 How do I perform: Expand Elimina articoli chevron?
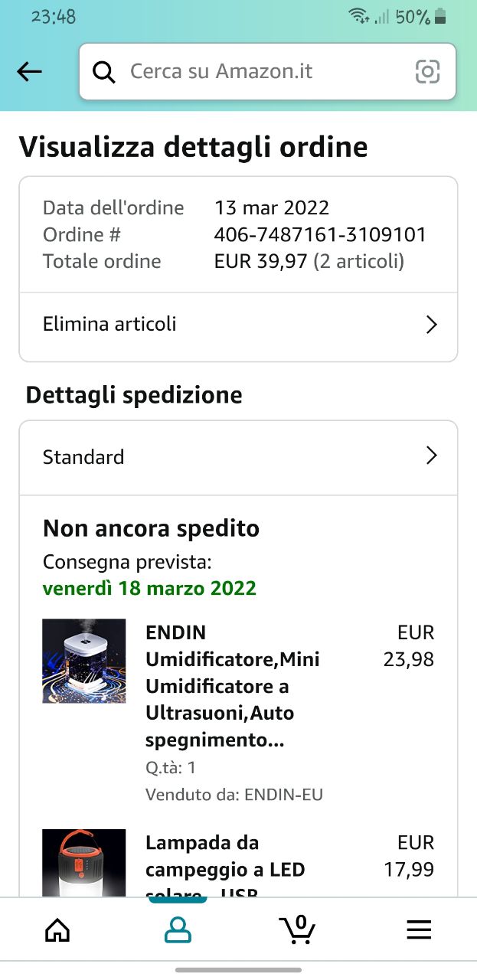(x=431, y=325)
